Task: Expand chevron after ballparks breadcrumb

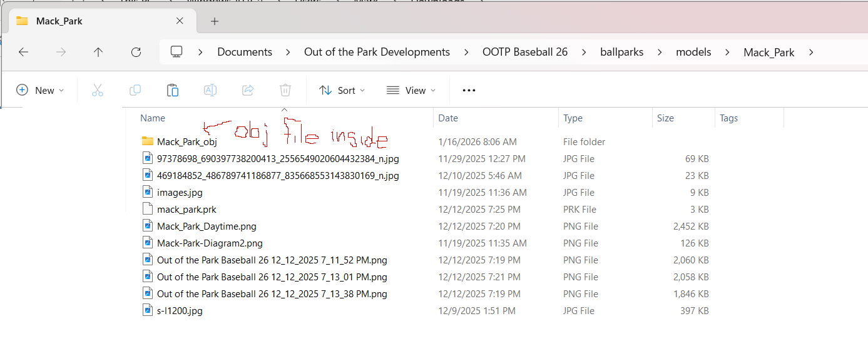Action: coord(660,52)
